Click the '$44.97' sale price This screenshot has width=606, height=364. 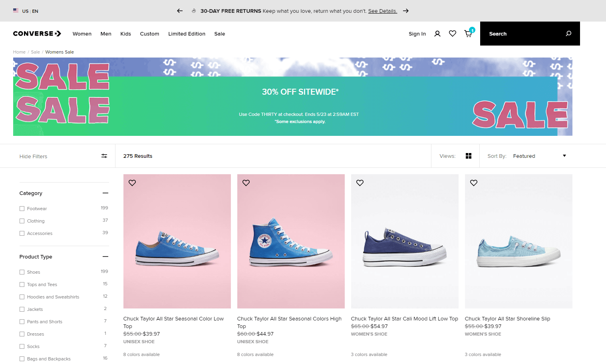tap(265, 334)
